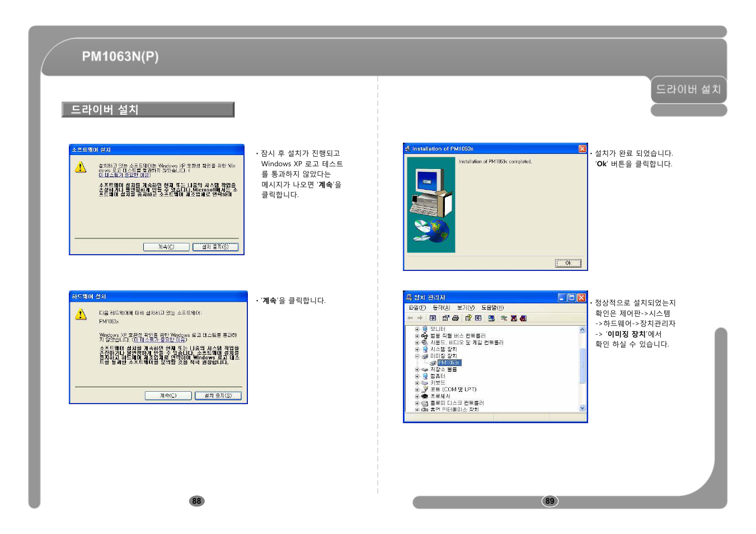Open the 동작(A) menu in Device Manager
This screenshot has width=756, height=534.
point(442,308)
